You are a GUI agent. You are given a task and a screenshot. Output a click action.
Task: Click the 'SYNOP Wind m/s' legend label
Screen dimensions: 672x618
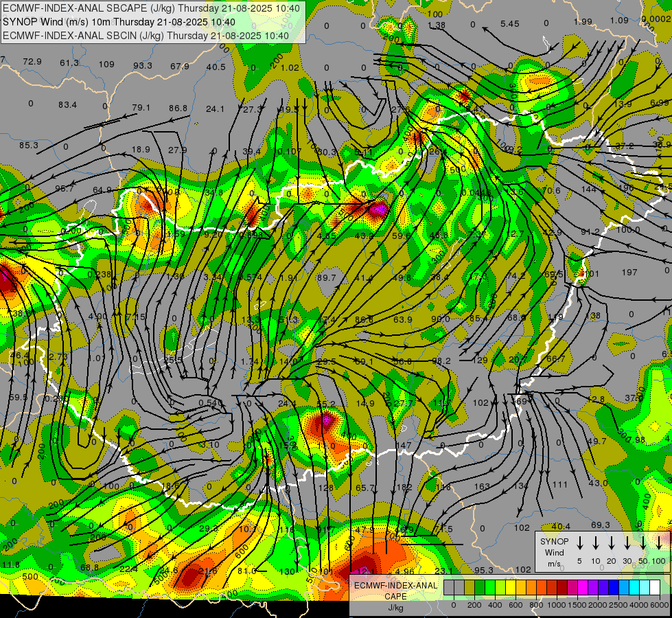[554, 552]
